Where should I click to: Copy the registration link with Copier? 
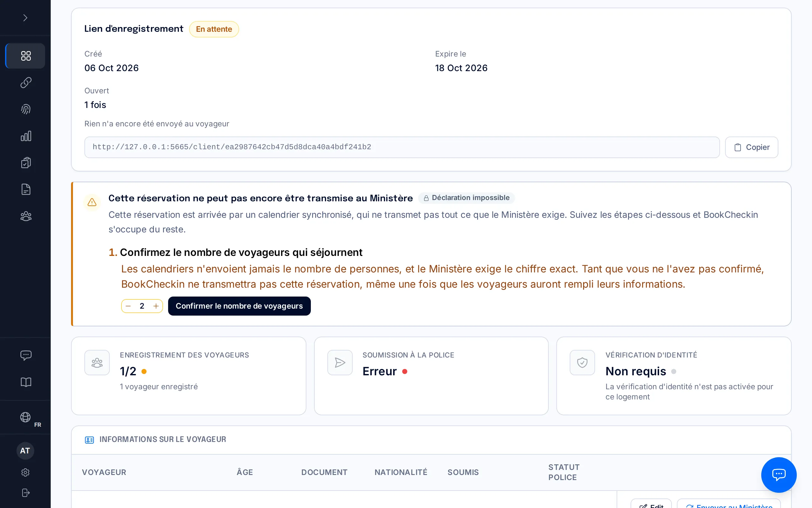(752, 147)
